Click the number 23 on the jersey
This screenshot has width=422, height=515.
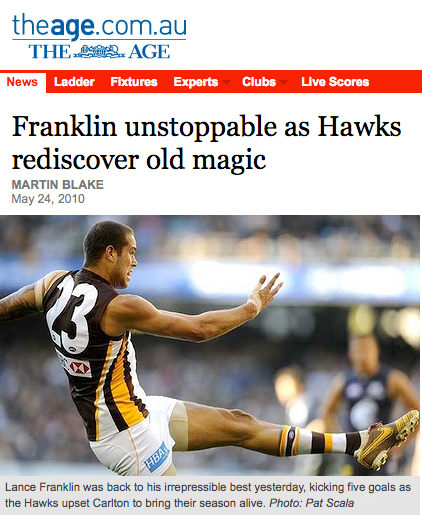(72, 311)
